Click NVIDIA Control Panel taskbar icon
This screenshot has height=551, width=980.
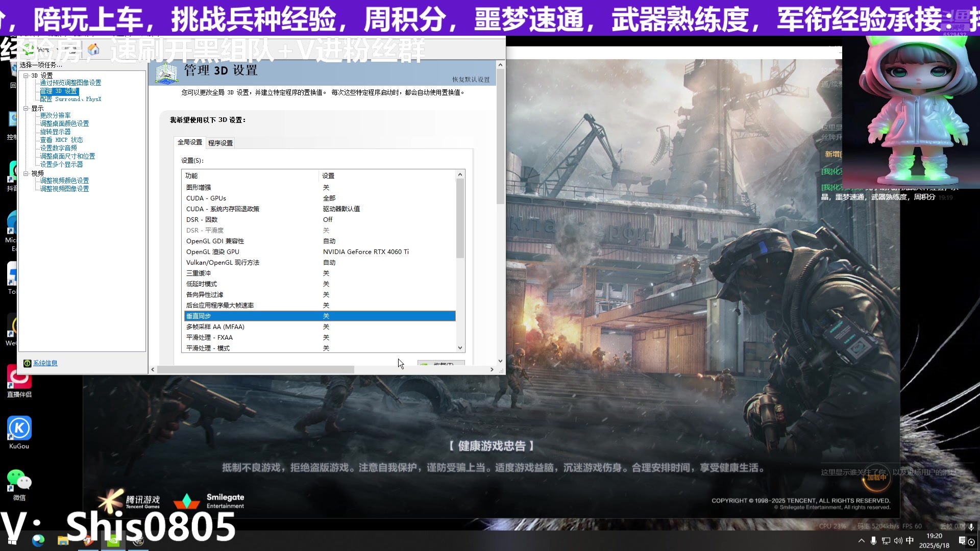pyautogui.click(x=113, y=540)
